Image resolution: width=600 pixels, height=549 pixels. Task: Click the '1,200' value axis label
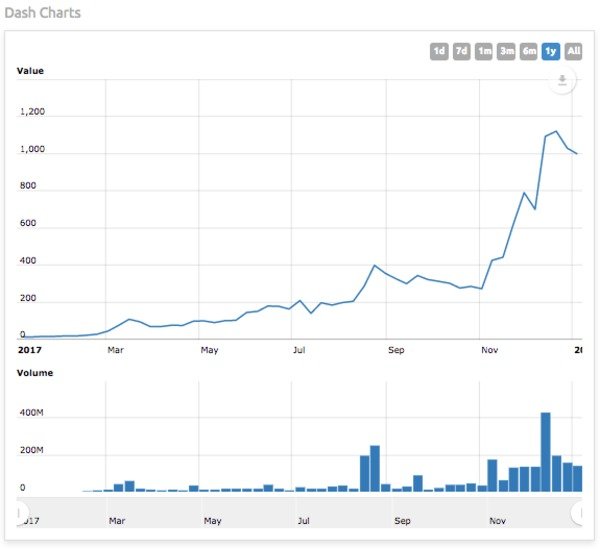(32, 111)
